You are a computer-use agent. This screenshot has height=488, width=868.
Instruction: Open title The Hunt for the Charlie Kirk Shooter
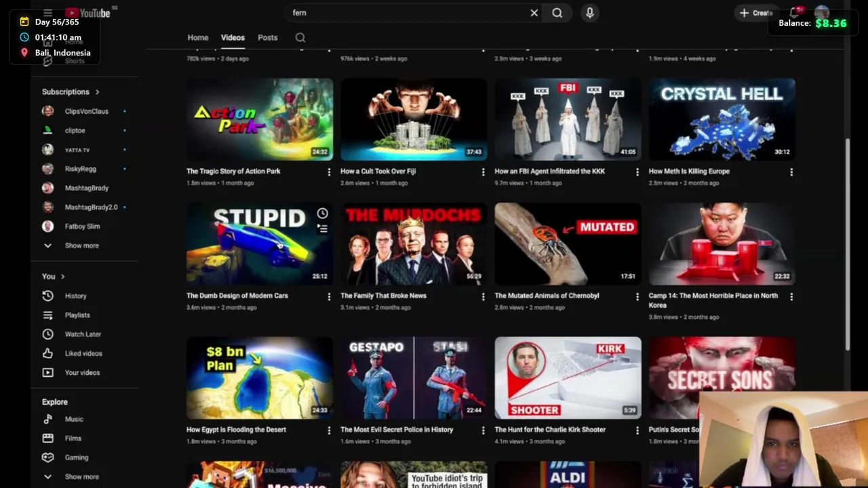[x=550, y=430]
